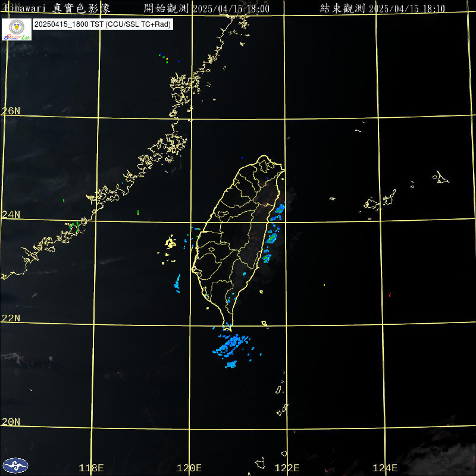This screenshot has height=476, width=476.
Task: Click the 22N latitude label
Action: 11,318
